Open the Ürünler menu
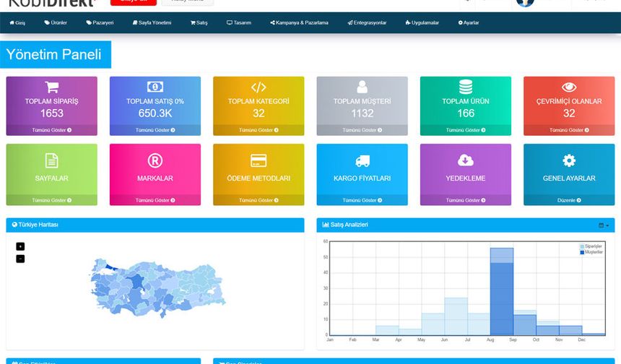 (x=56, y=22)
